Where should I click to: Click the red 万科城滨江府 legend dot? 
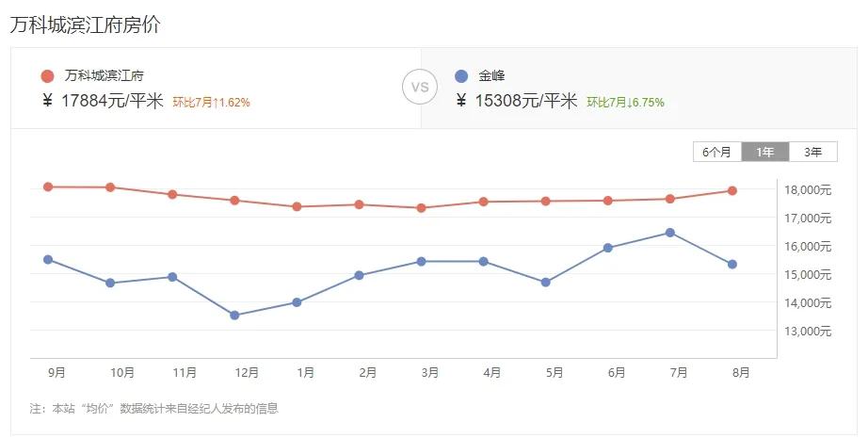click(x=47, y=76)
